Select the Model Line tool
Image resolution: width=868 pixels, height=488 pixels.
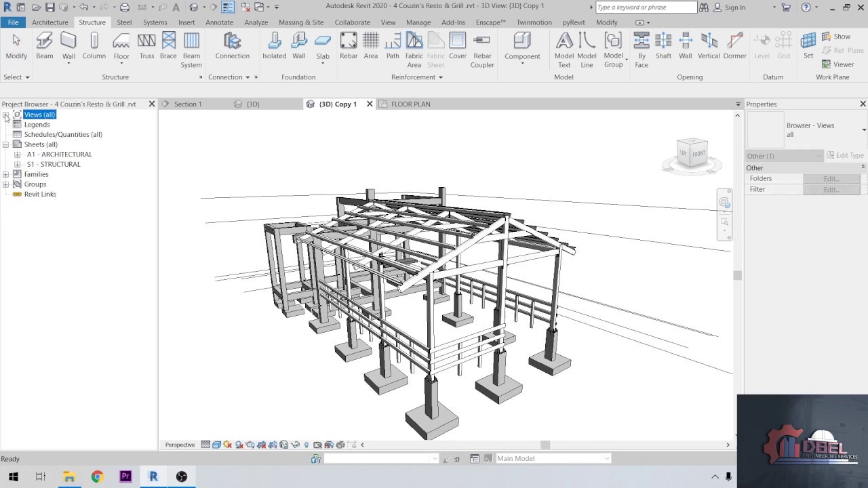tap(587, 50)
